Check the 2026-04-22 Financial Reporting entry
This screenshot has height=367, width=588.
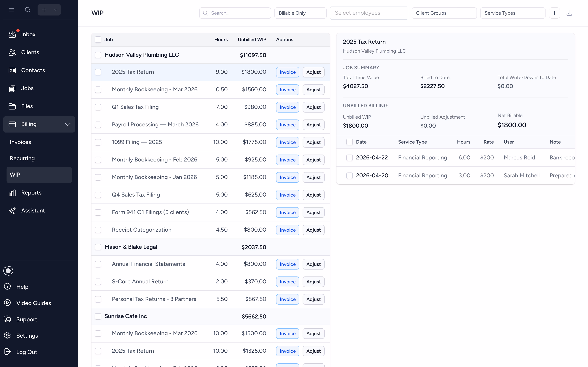(x=349, y=158)
